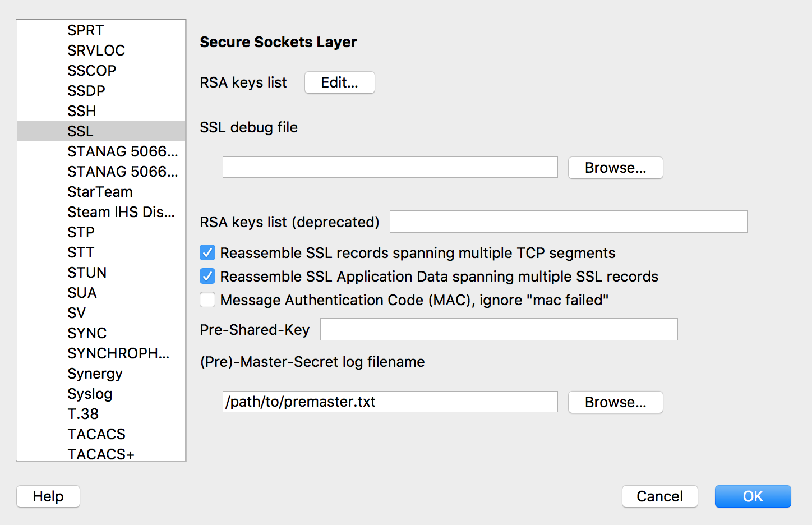Click the SSL debug file text field

click(390, 167)
